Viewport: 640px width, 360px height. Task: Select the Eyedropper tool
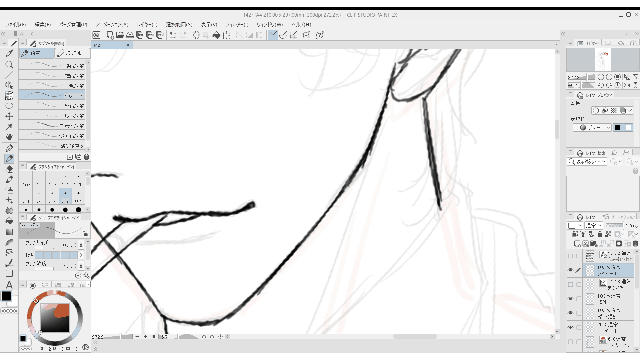(9, 127)
